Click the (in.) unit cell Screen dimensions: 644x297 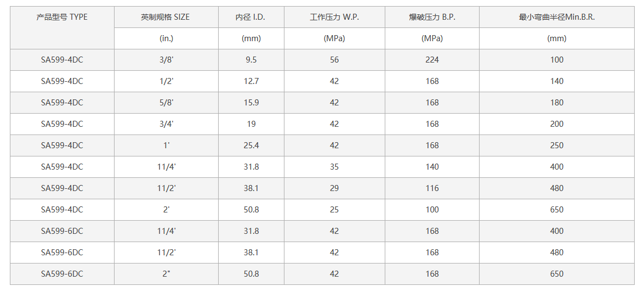click(166, 38)
